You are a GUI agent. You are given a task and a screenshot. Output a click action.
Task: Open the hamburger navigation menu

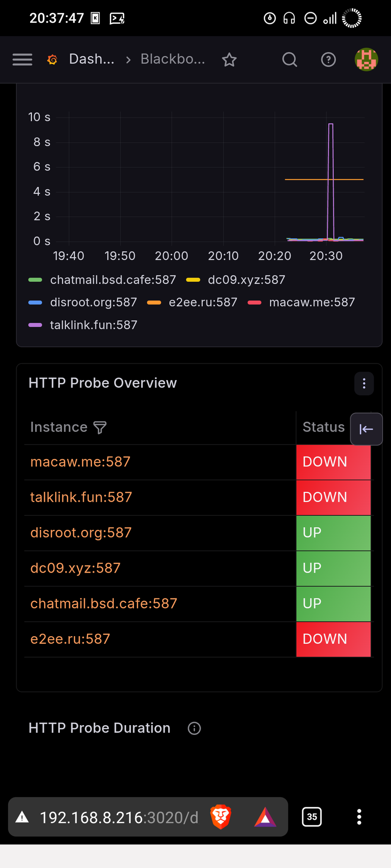[x=22, y=59]
